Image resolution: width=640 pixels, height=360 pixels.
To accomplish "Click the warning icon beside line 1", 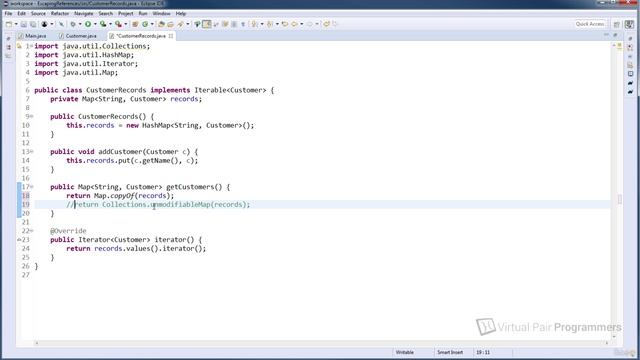I will [x=19, y=46].
